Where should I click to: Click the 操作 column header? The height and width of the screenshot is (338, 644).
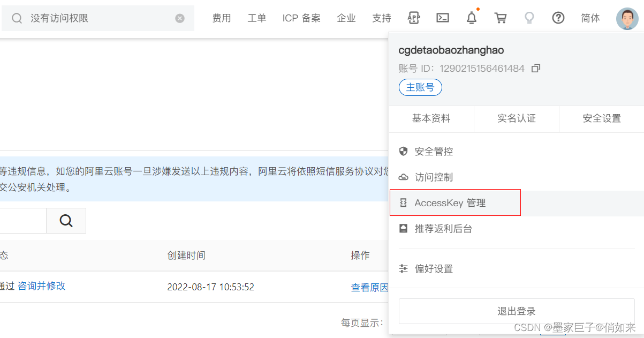click(360, 256)
